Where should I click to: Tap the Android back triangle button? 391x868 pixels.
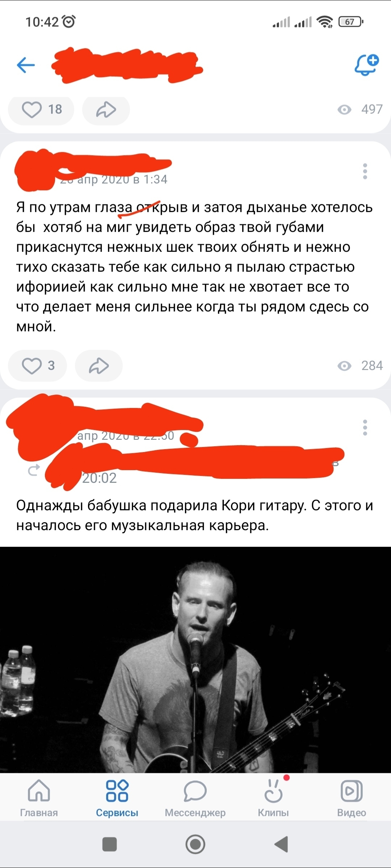281,844
